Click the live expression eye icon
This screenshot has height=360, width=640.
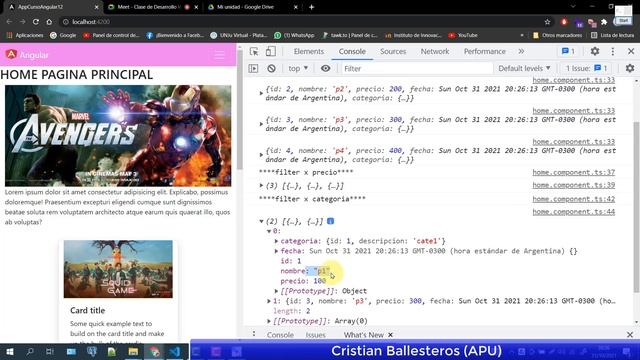pos(325,68)
